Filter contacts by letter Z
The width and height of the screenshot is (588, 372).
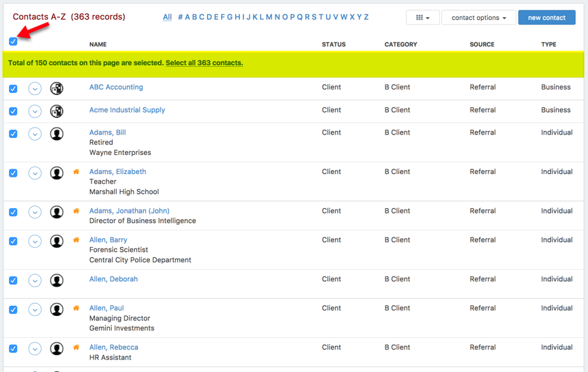[x=366, y=17]
